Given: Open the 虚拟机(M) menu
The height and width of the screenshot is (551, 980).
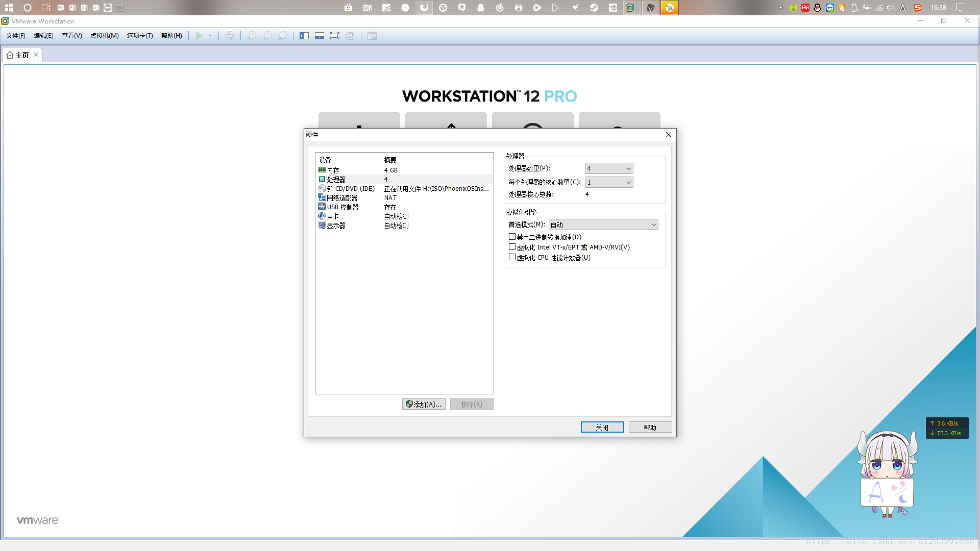Looking at the screenshot, I should click(104, 36).
